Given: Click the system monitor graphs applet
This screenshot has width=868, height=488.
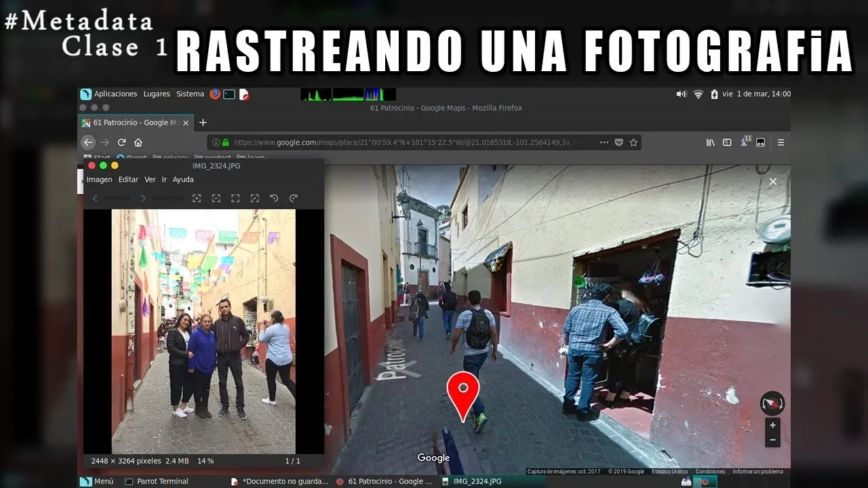Looking at the screenshot, I should [x=348, y=94].
